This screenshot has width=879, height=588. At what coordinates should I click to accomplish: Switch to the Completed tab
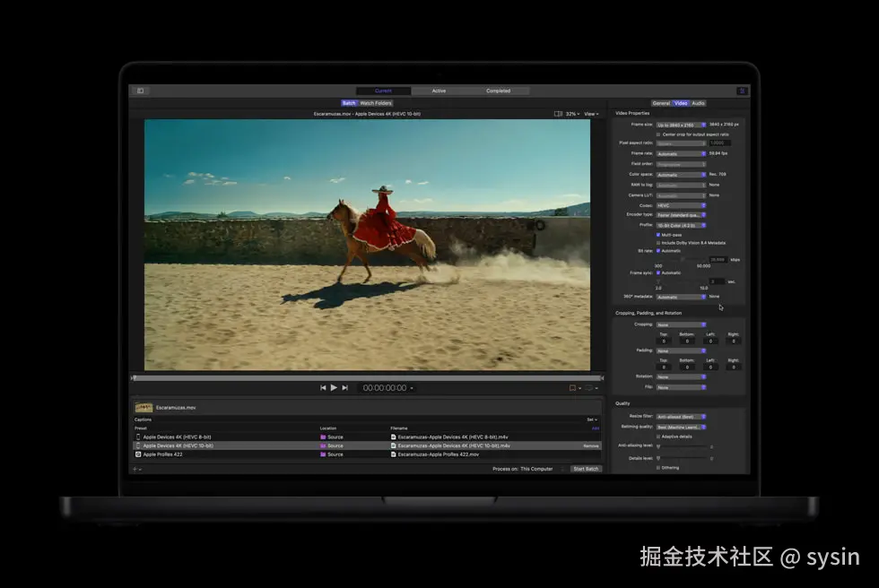tap(499, 91)
